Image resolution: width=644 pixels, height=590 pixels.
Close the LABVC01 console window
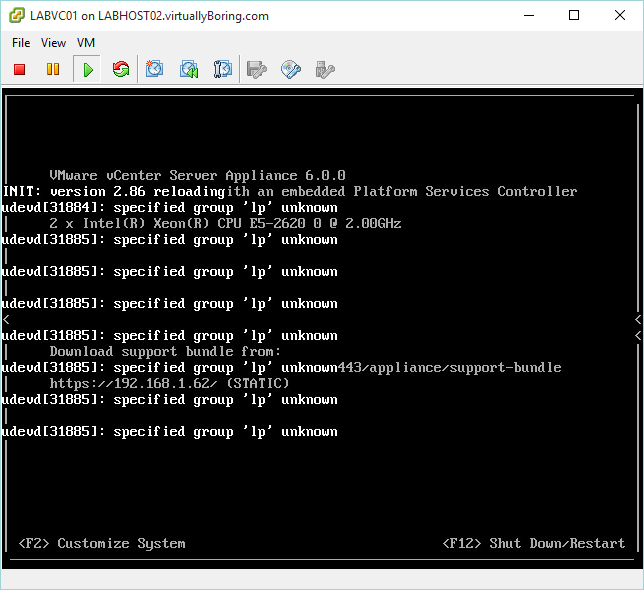(x=620, y=16)
